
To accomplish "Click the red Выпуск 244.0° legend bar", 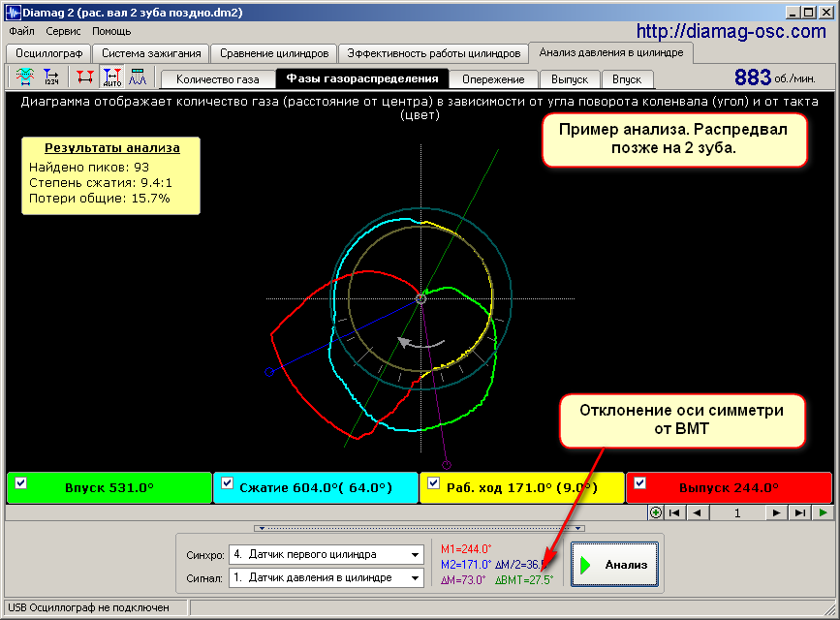I will click(x=729, y=487).
